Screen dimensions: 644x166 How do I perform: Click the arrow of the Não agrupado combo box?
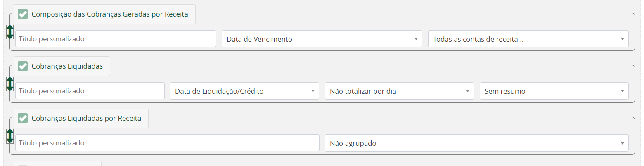(x=622, y=143)
